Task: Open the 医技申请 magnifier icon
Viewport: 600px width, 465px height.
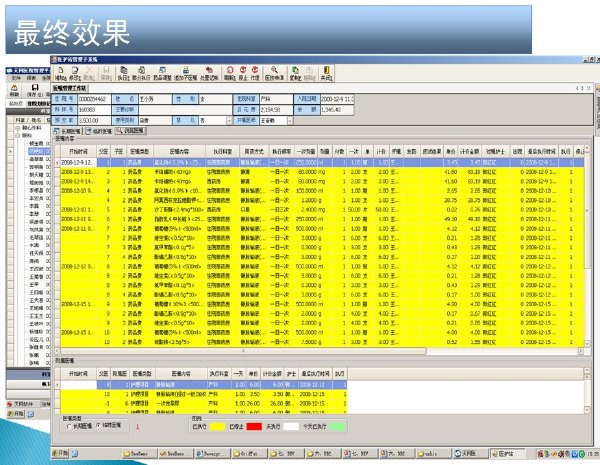Action: (274, 73)
